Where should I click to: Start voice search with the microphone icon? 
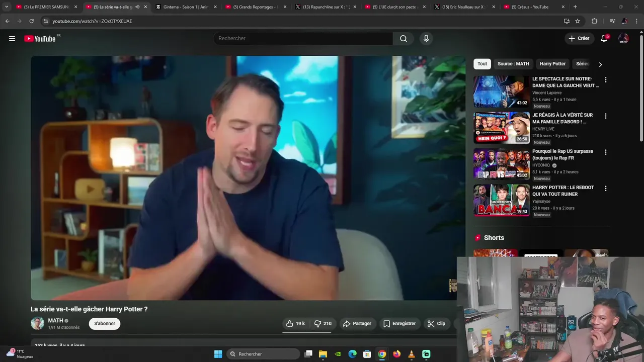click(x=426, y=39)
